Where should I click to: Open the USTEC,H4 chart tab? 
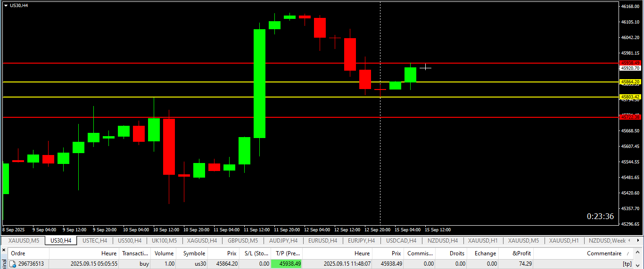coord(95,241)
